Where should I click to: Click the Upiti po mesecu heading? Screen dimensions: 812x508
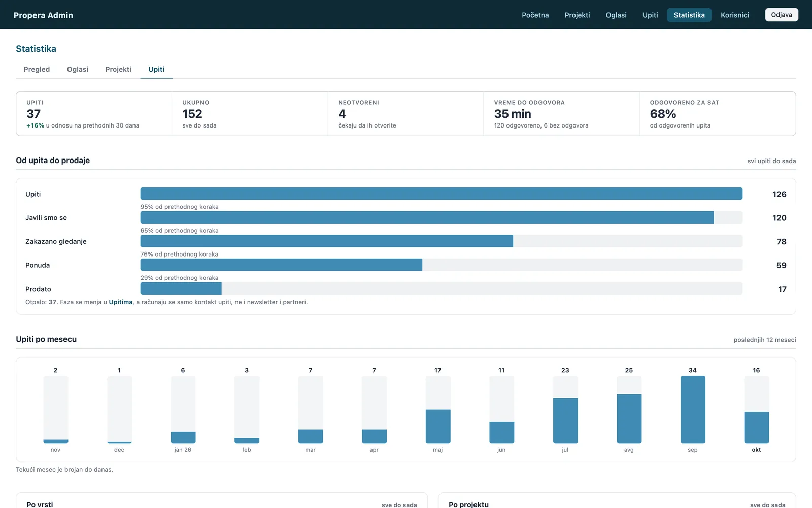pyautogui.click(x=46, y=339)
